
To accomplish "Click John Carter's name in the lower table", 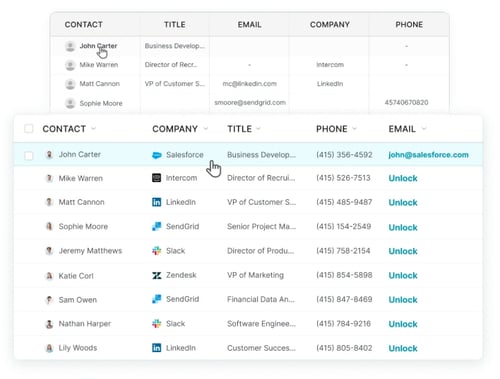I will [80, 154].
